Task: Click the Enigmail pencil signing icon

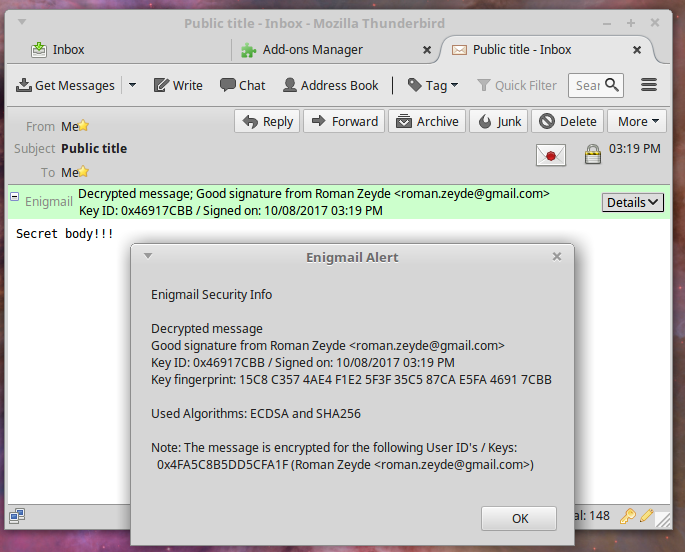Action: coord(646,515)
